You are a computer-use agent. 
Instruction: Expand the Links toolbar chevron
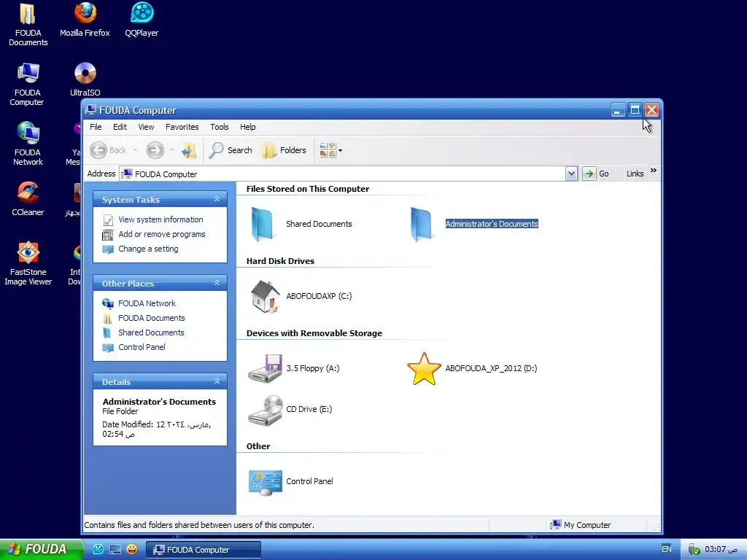pyautogui.click(x=653, y=171)
